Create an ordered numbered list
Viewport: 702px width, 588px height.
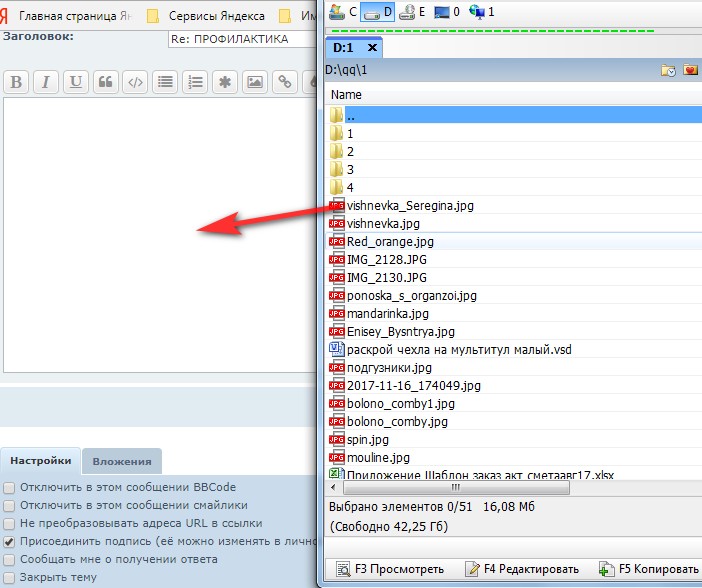[x=196, y=82]
